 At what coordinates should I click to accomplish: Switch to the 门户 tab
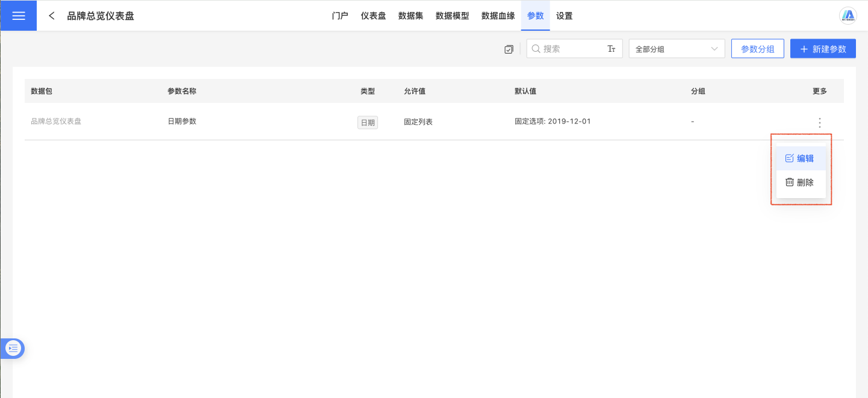pos(340,16)
